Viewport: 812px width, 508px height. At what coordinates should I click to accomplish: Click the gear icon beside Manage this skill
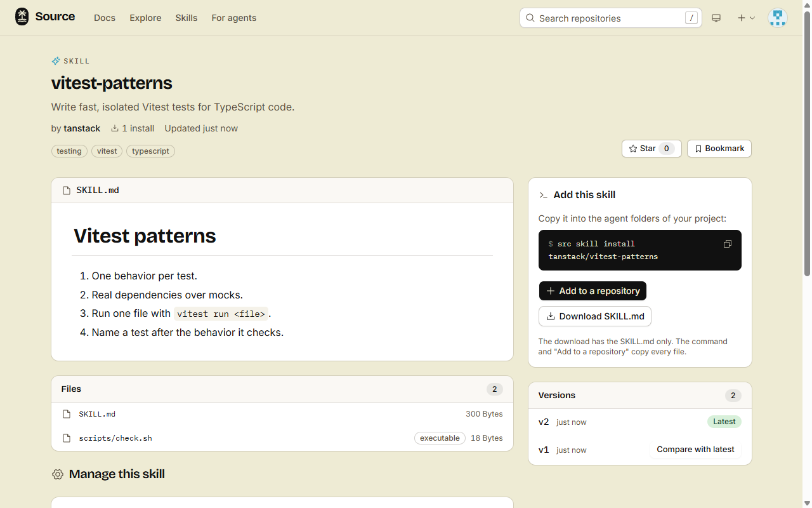click(x=58, y=474)
